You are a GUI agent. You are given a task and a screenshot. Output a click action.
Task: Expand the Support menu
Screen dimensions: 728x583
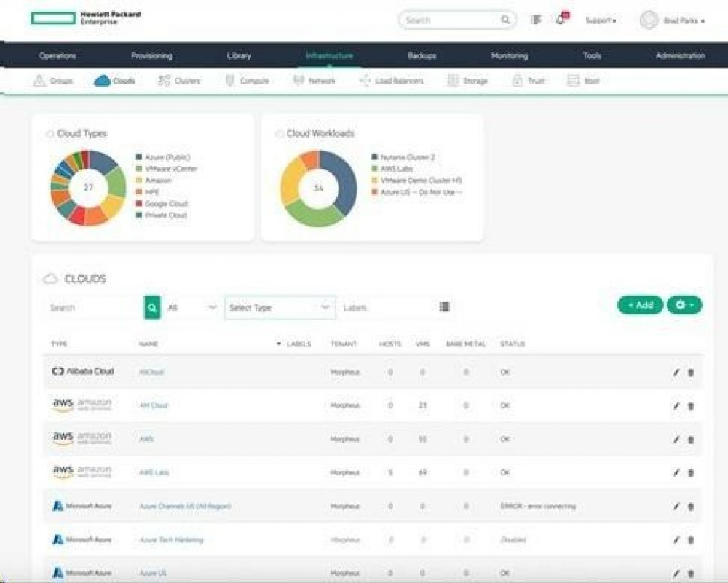pos(601,21)
